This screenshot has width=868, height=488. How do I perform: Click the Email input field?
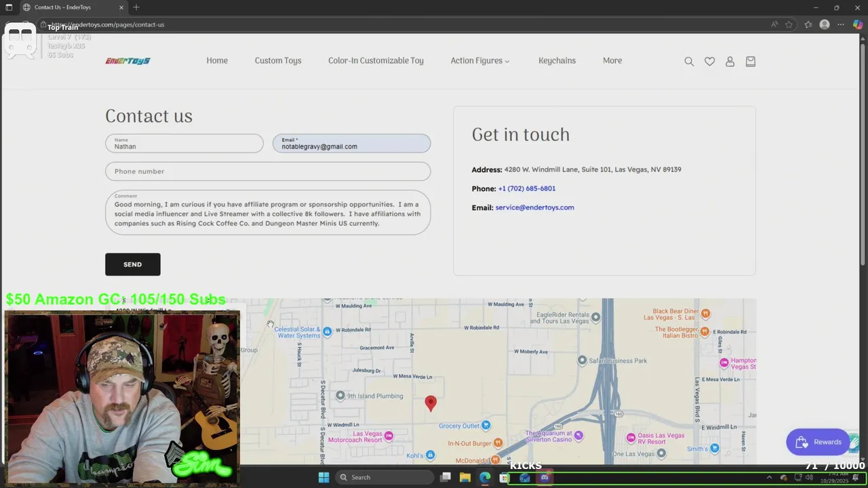351,143
